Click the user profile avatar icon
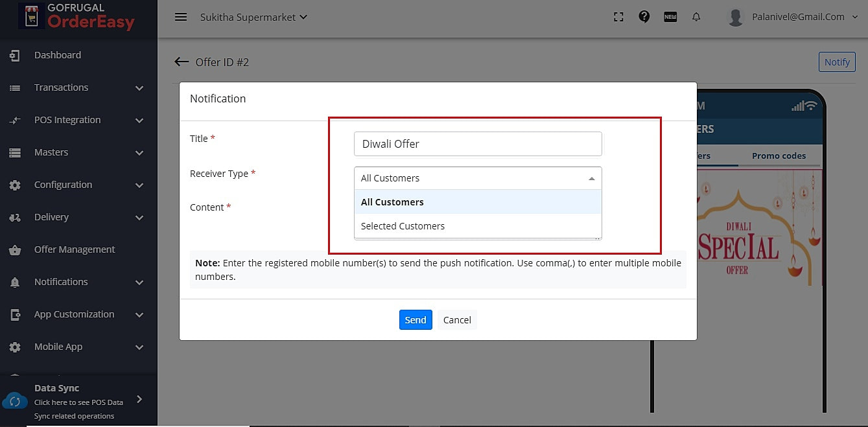 coord(735,17)
